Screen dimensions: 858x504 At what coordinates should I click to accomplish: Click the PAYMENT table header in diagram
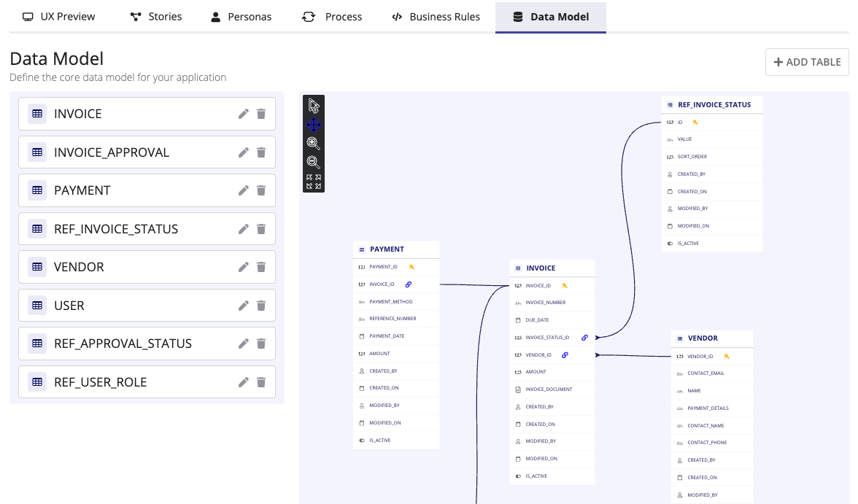[396, 249]
